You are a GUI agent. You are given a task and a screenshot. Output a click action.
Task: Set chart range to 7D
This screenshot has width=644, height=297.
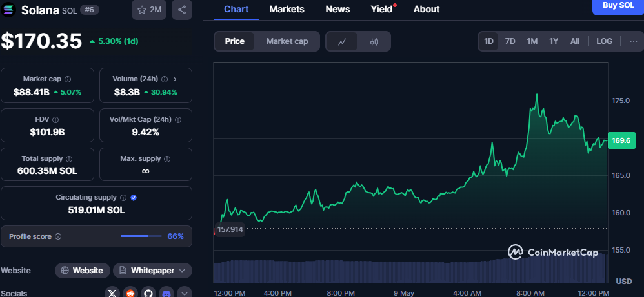click(510, 41)
